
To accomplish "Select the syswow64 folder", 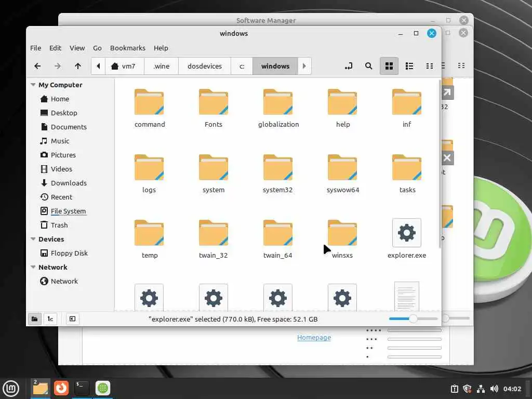I will pyautogui.click(x=343, y=174).
